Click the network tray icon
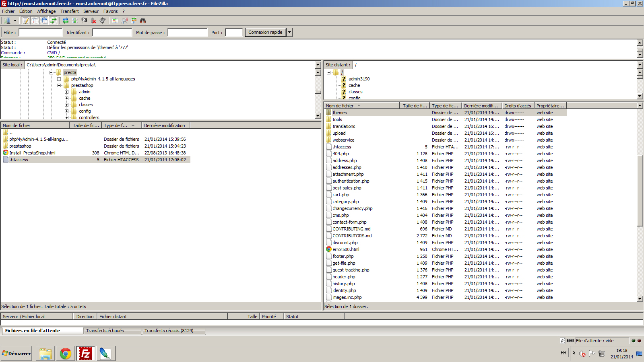This screenshot has width=644, height=362. 602,354
